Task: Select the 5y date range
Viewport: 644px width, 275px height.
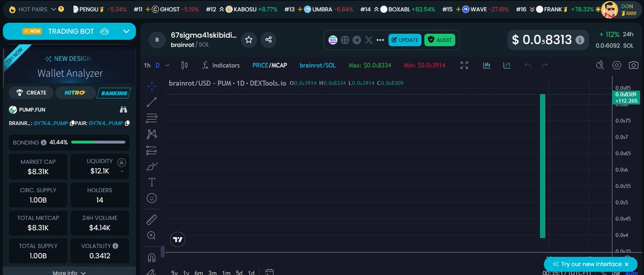Action: (174, 273)
